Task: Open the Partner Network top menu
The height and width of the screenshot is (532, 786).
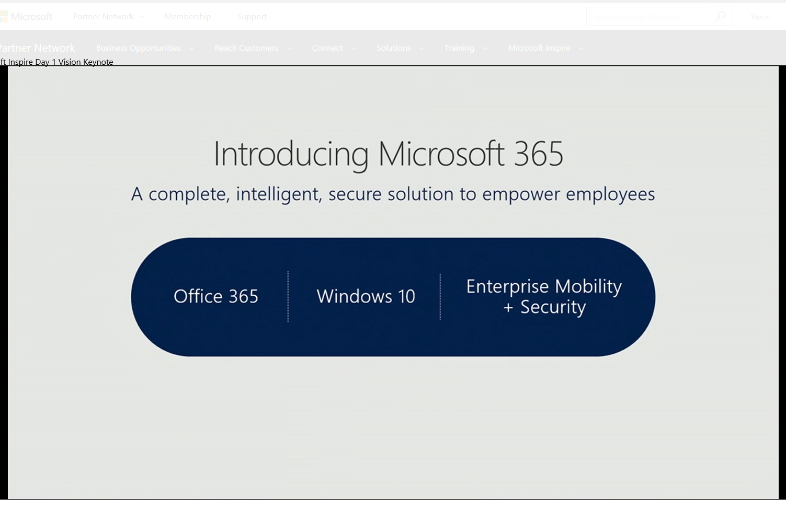Action: (x=108, y=17)
